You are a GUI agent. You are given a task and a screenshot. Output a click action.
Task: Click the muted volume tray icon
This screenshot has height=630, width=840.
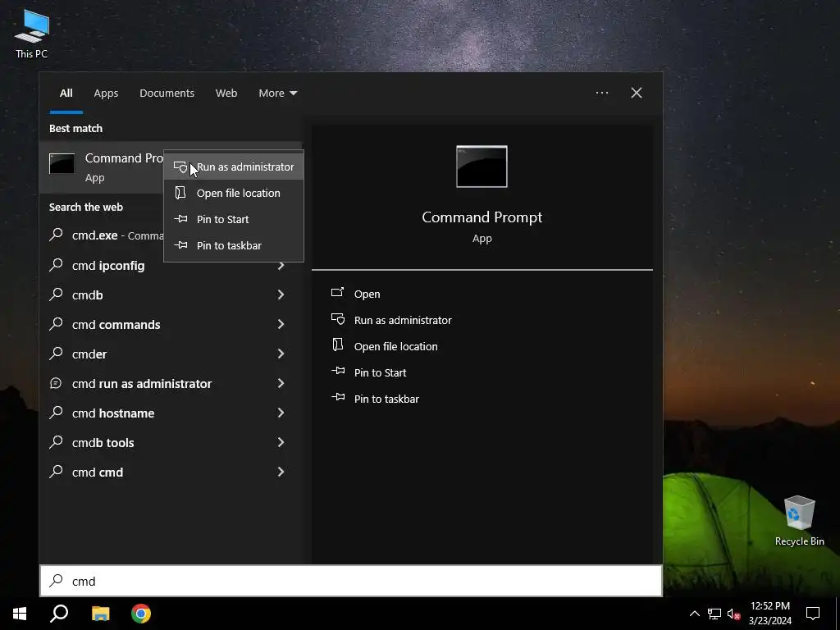tap(733, 614)
